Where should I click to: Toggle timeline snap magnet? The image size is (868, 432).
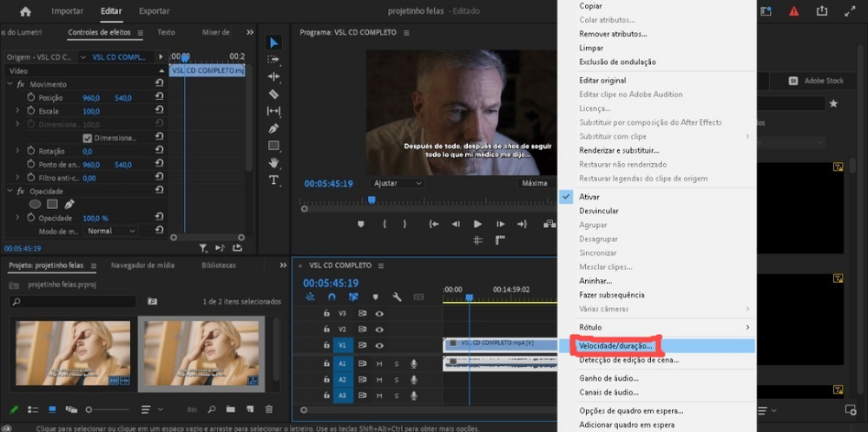coord(331,297)
